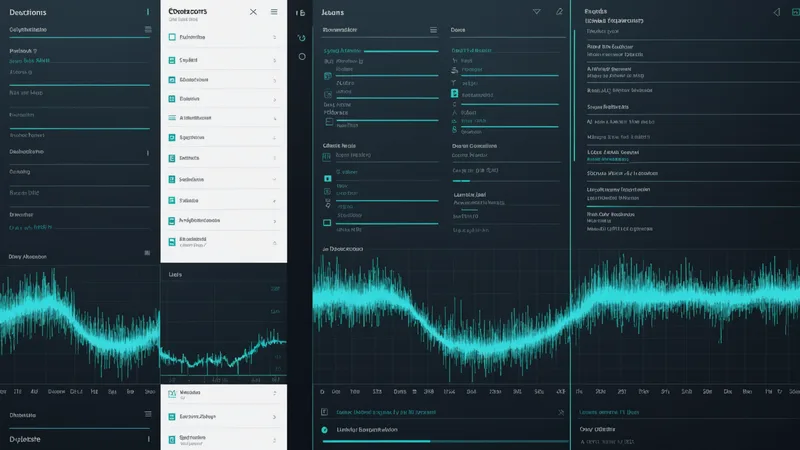Click the small square icon at the left of the teal text below the center waveform

[324, 412]
